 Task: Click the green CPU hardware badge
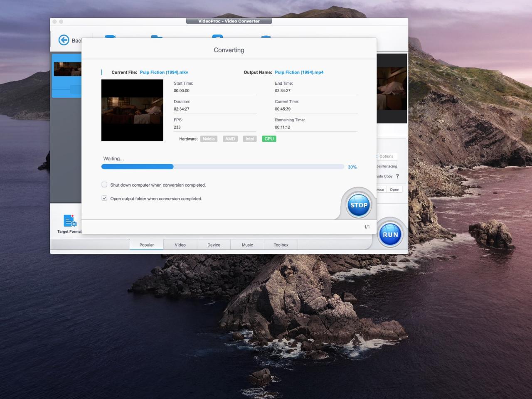tap(269, 139)
